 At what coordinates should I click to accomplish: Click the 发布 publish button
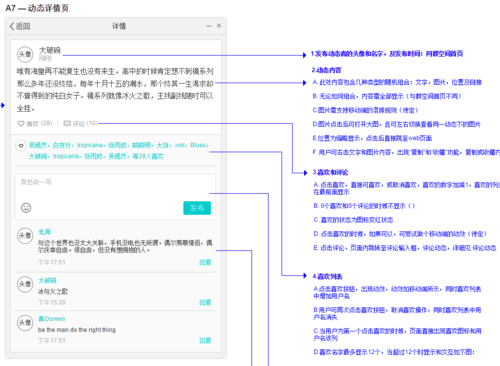click(197, 208)
